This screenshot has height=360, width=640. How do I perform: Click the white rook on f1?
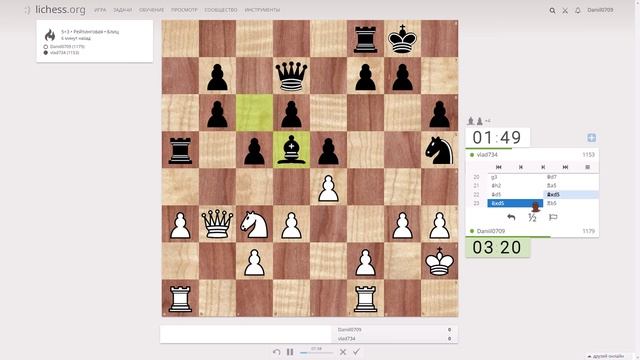pos(365,298)
